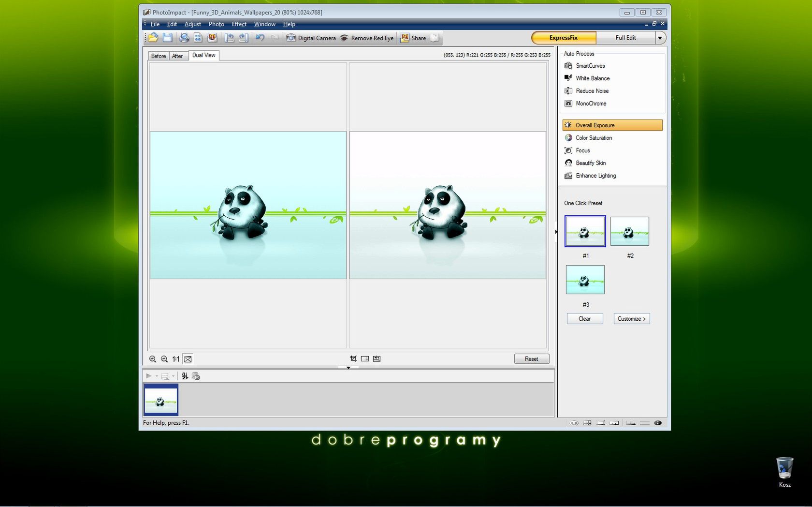The height and width of the screenshot is (507, 812).
Task: Collapse the right panel with the side arrow
Action: tap(556, 232)
